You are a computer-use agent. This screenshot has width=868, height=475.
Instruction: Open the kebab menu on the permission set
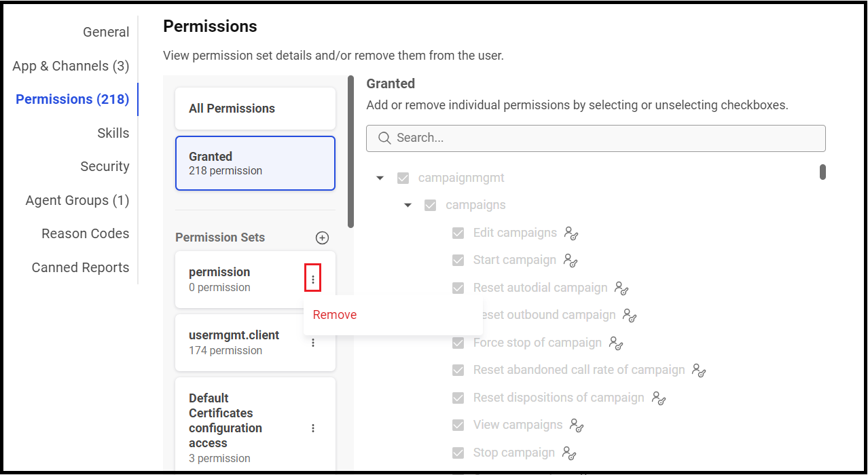[313, 278]
